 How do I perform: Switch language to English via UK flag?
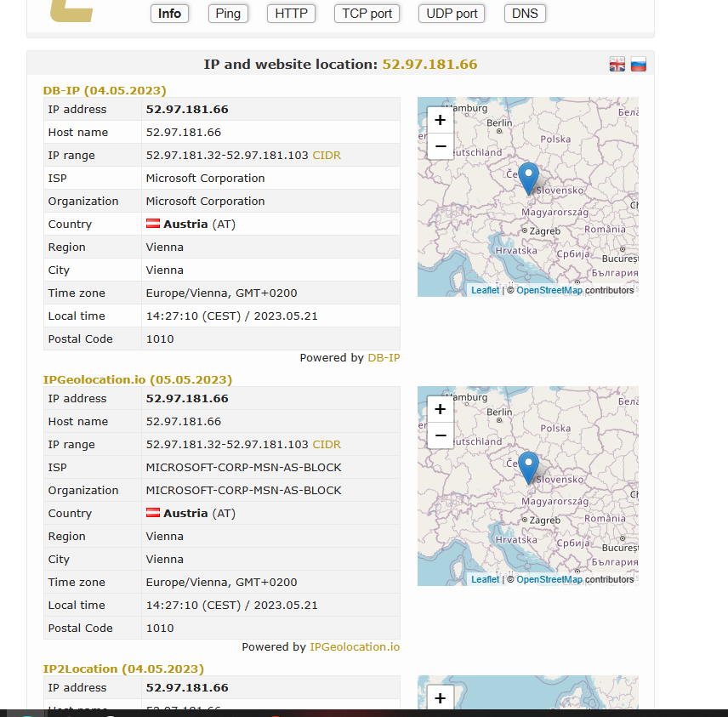[x=617, y=65]
